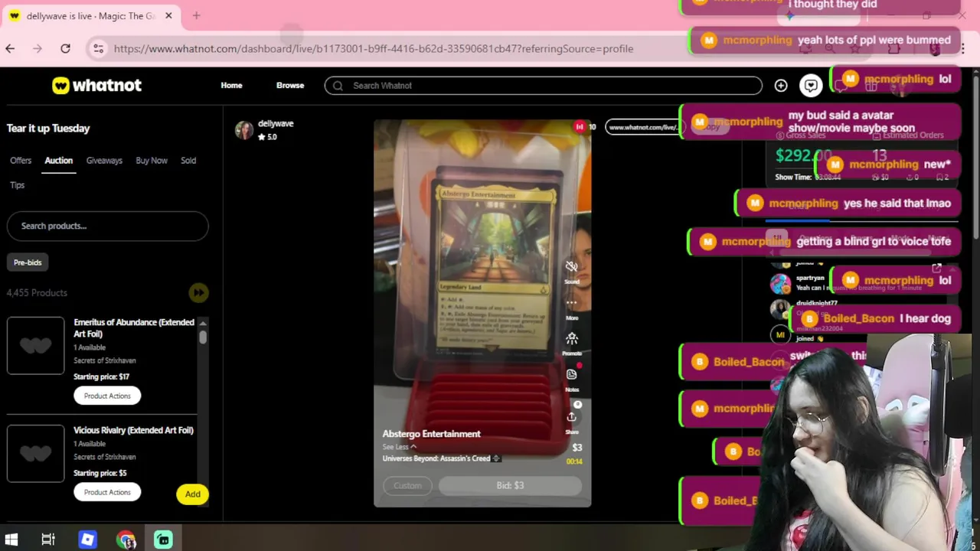
Task: Toggle stream Sound mute icon
Action: [x=571, y=267]
